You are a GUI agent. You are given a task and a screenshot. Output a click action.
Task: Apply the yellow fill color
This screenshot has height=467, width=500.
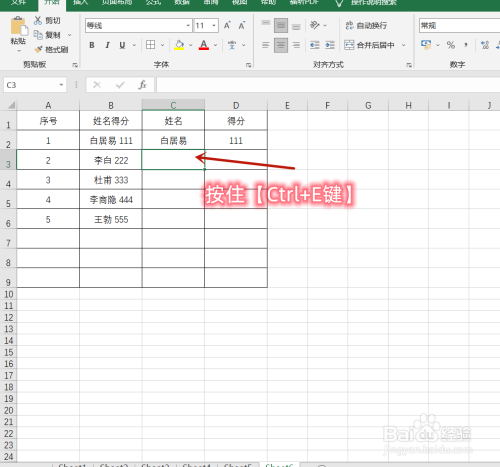pos(179,45)
